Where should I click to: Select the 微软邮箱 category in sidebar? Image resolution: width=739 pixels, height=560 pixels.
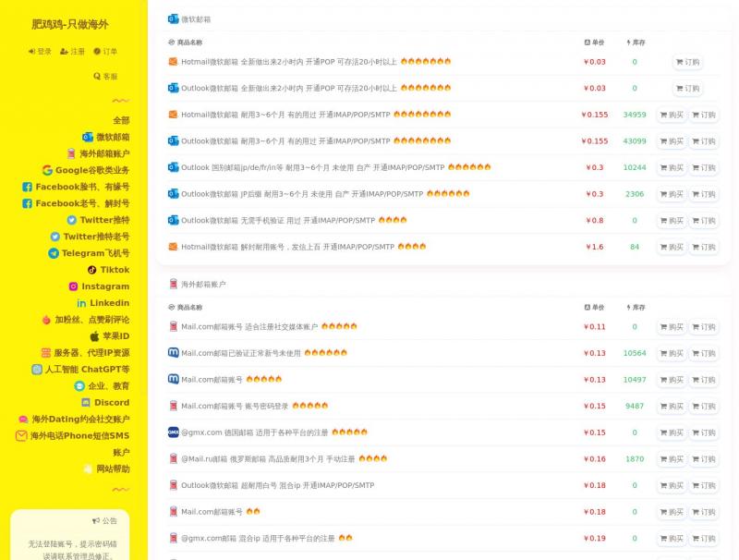(x=113, y=137)
